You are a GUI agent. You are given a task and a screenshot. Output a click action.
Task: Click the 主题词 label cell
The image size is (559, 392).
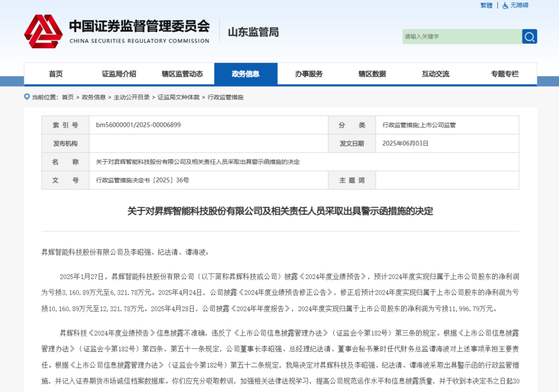352,180
